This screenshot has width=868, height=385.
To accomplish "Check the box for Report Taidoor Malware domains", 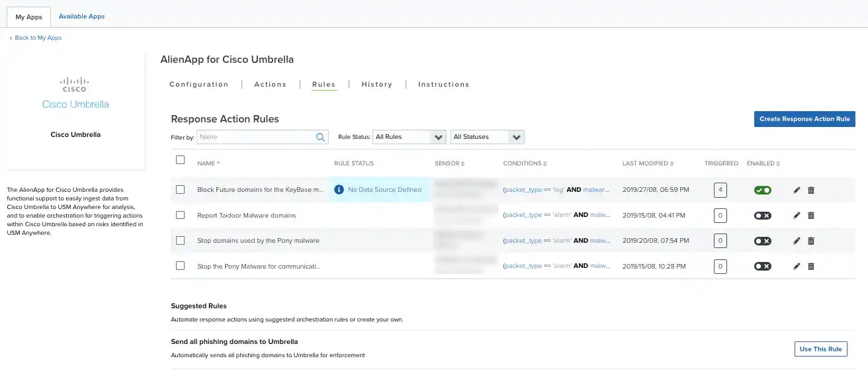I will pos(180,215).
